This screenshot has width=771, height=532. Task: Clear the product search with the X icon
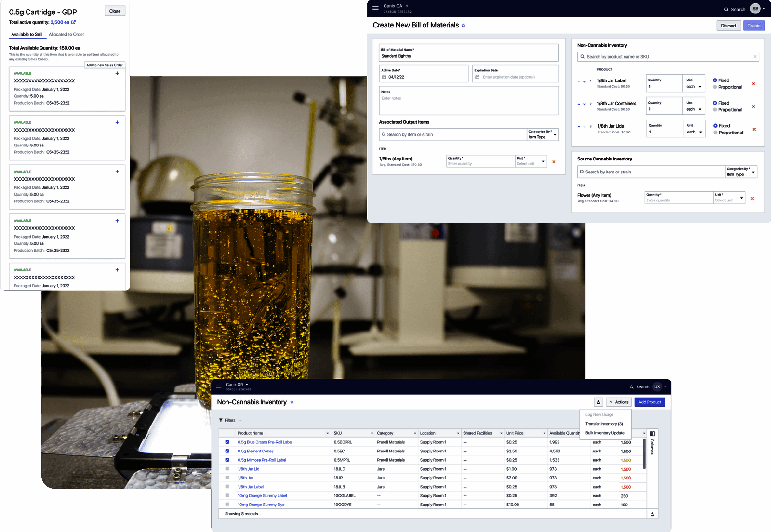point(755,56)
